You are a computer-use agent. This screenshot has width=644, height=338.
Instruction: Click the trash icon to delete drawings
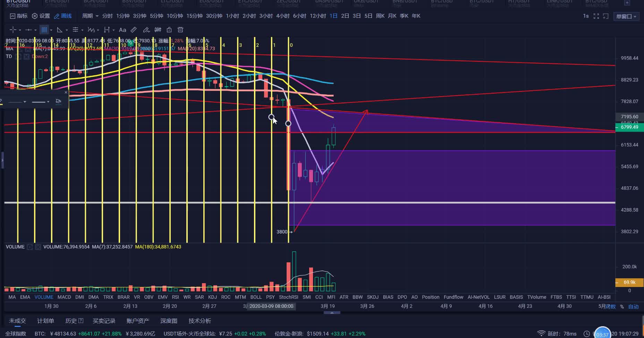click(180, 30)
